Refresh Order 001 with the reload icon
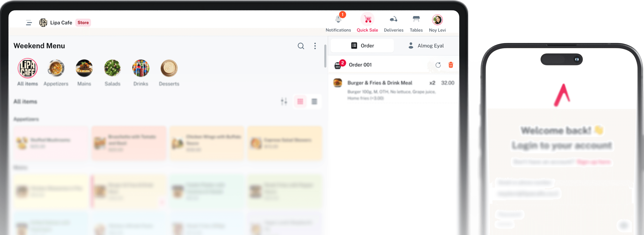Screen dimensions: 644x235 tap(438, 65)
